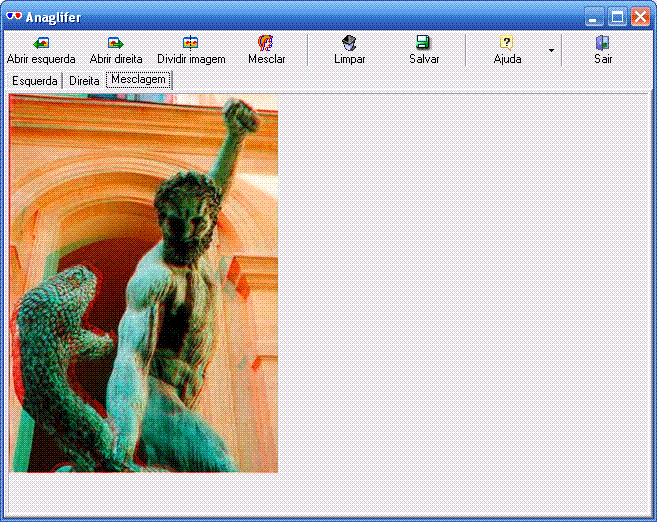
Task: Select the Mesclagem tab
Action: pyautogui.click(x=138, y=80)
